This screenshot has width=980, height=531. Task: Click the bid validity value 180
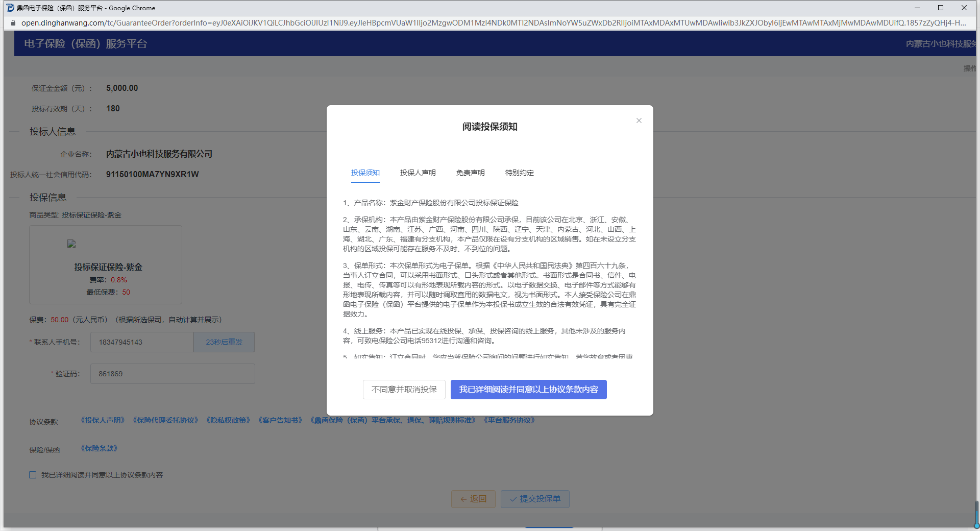click(x=113, y=108)
